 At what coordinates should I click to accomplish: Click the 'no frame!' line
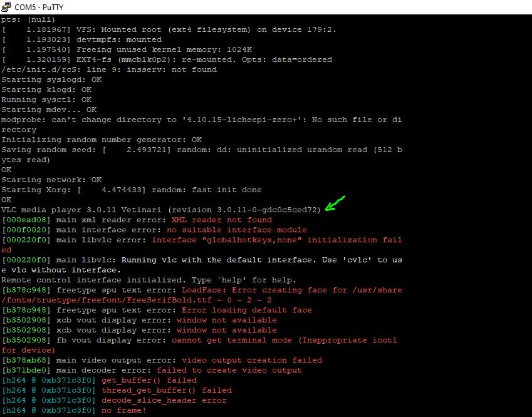pyautogui.click(x=74, y=410)
